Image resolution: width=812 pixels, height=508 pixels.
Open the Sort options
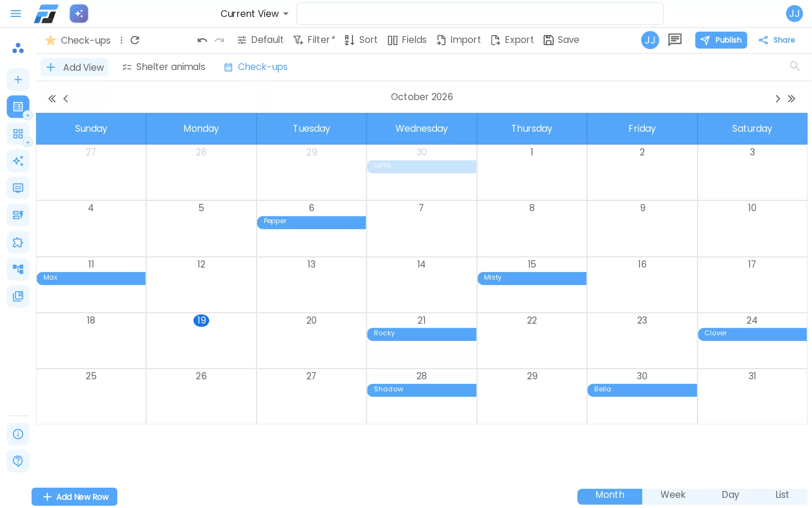click(x=361, y=40)
